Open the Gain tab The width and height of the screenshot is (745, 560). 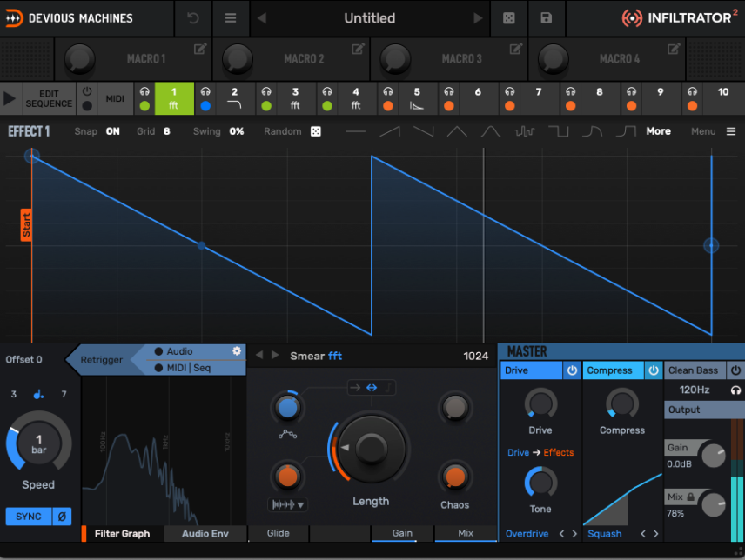(402, 533)
